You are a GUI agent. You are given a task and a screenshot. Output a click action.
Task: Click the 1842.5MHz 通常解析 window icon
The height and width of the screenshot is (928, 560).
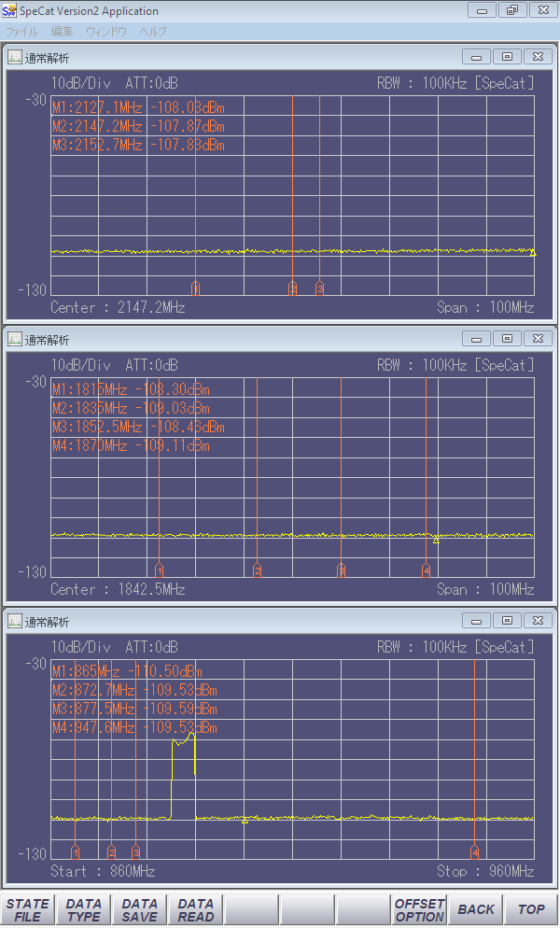14,339
